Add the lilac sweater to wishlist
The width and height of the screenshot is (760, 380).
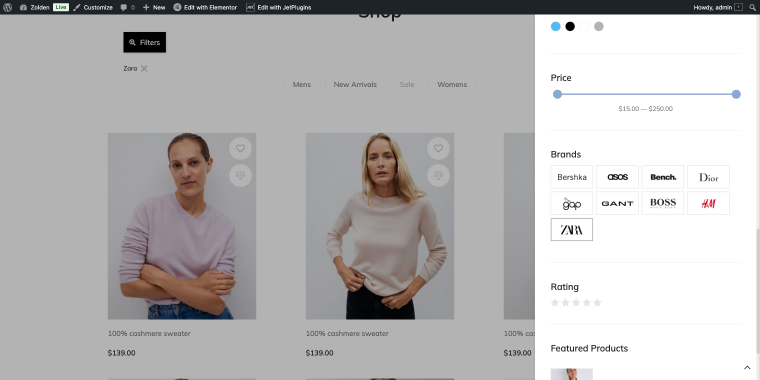coord(240,148)
